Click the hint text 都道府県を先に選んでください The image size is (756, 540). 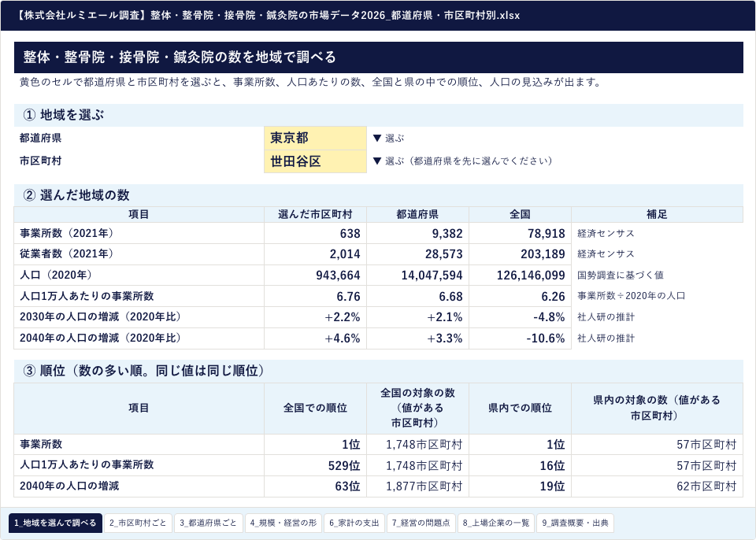[482, 161]
